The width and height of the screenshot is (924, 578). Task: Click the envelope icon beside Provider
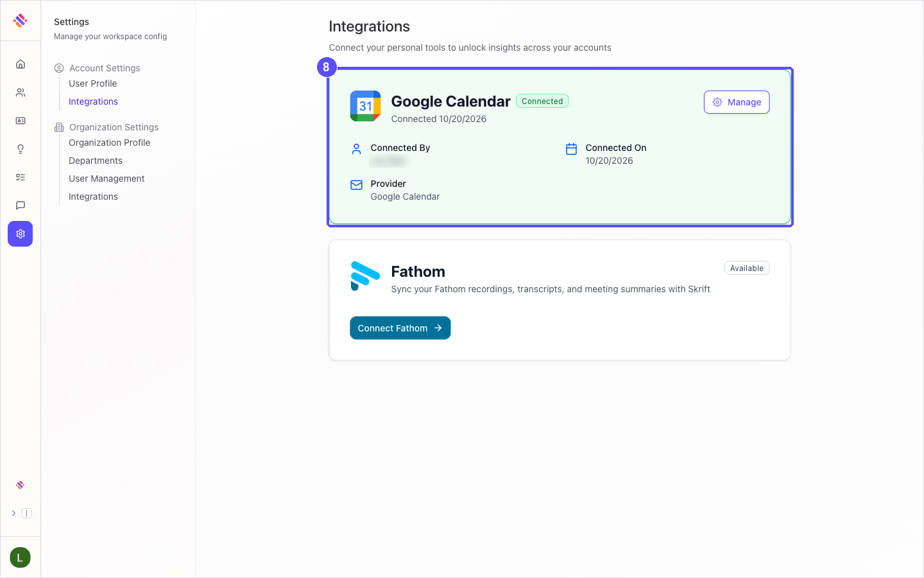357,185
